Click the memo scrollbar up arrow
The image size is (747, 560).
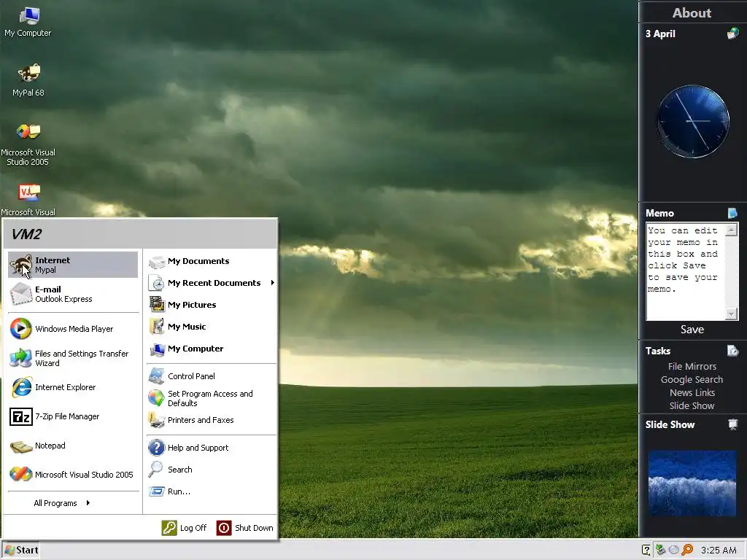[731, 230]
